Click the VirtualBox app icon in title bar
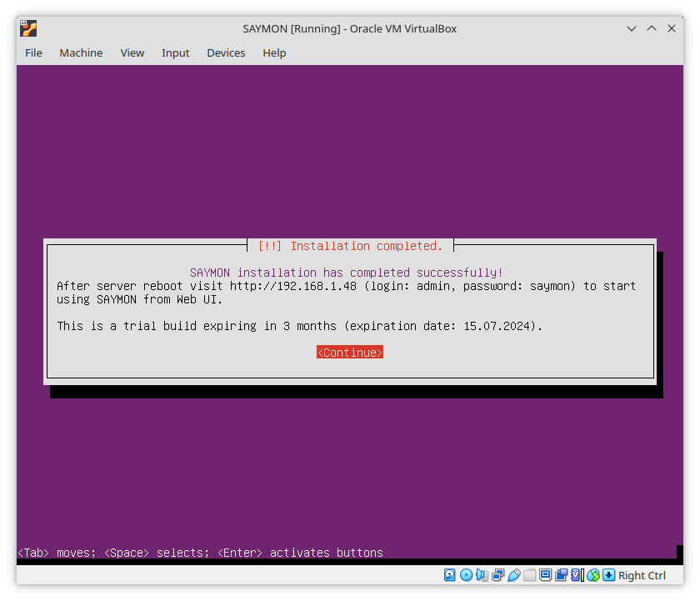Viewport: 700px width, 601px height. click(x=28, y=28)
